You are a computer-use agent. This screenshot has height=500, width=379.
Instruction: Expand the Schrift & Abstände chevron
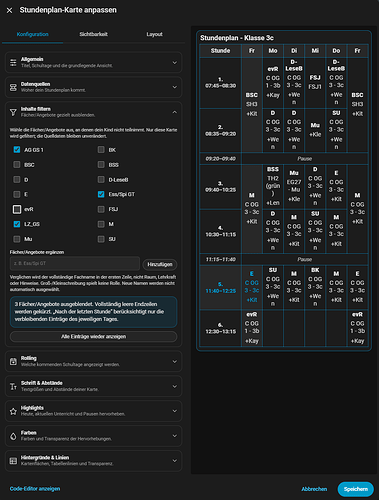[174, 386]
